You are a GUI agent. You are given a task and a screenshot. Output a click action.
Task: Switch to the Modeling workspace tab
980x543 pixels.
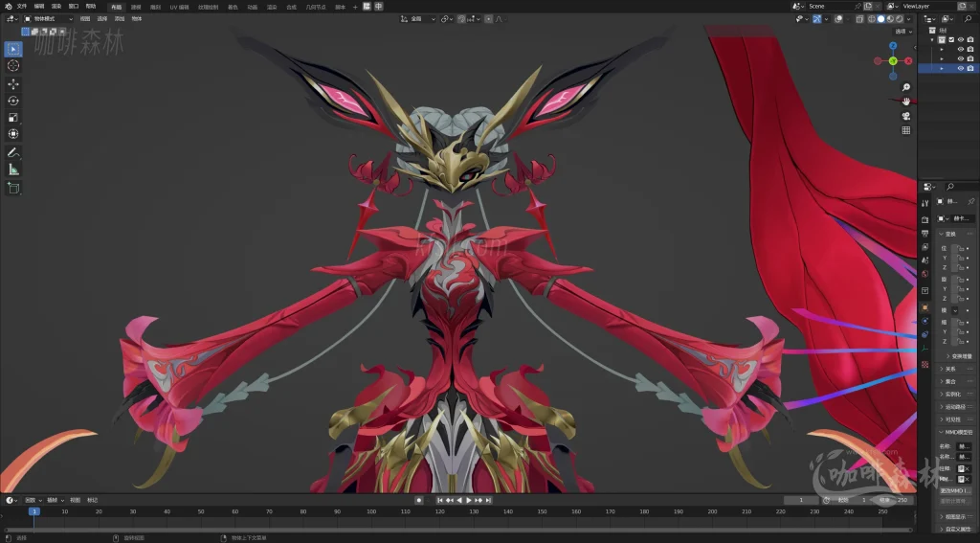[136, 7]
